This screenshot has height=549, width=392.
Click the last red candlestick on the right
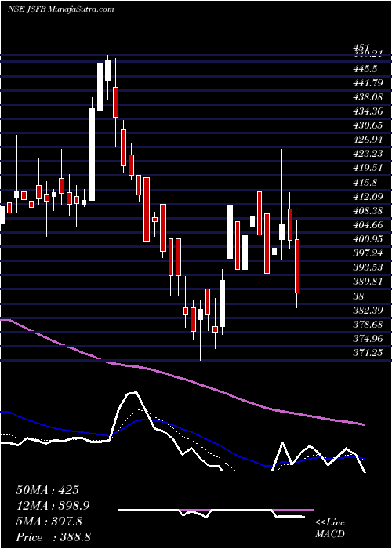pos(297,266)
